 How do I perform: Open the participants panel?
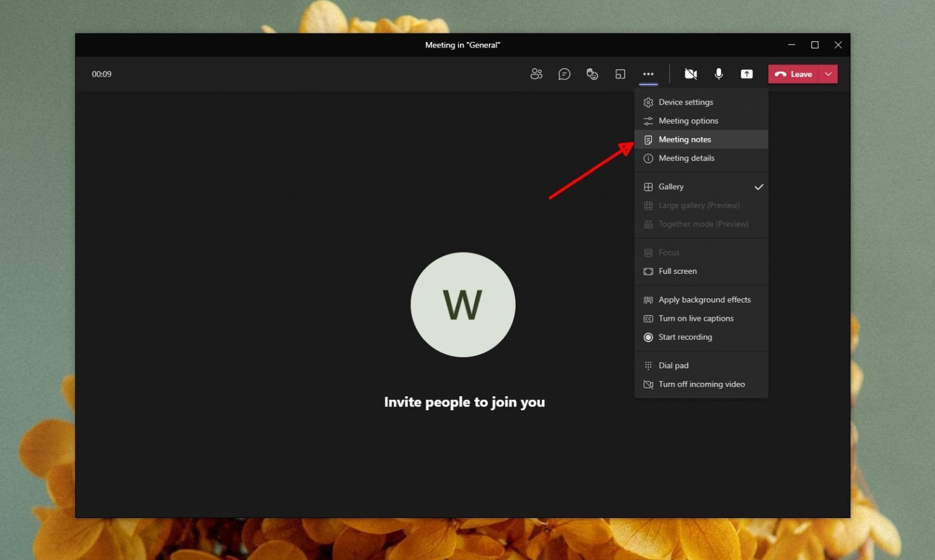click(536, 74)
